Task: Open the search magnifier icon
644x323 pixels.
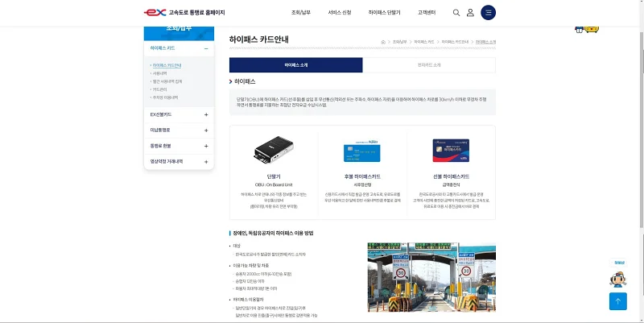Action: coord(456,13)
